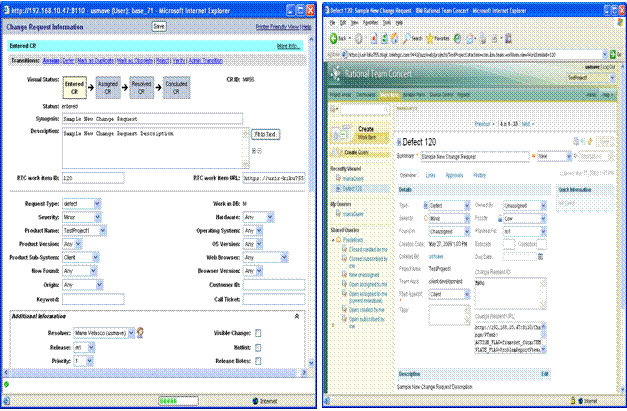The image size is (627, 411).
Task: Click the Admin Transition link
Action: tap(206, 61)
